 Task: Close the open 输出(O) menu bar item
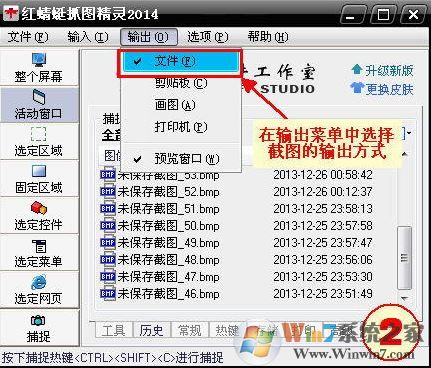coord(148,37)
